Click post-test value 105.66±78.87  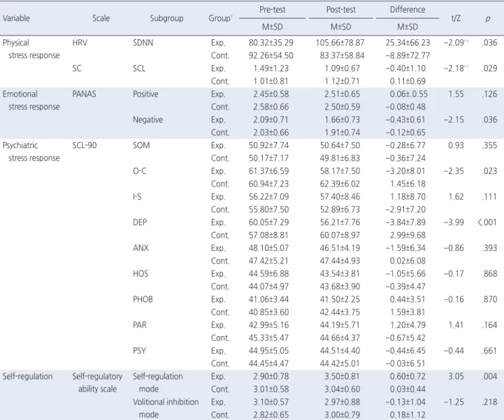point(340,43)
